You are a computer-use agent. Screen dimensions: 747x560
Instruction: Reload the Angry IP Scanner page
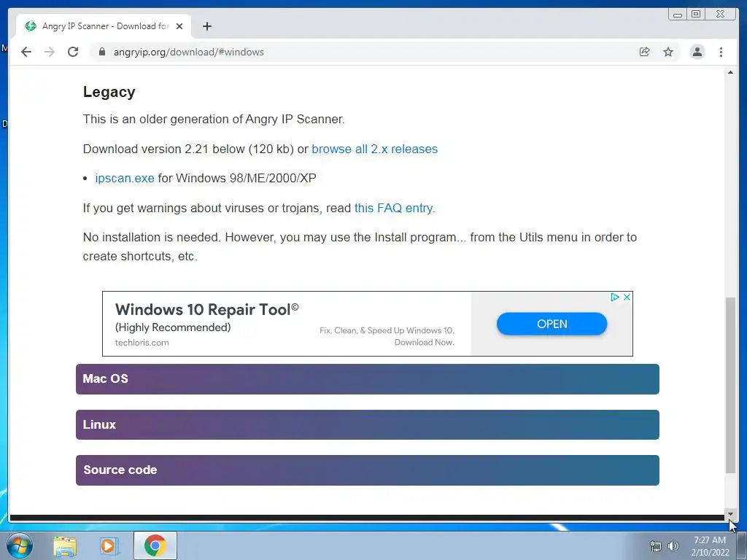73,52
